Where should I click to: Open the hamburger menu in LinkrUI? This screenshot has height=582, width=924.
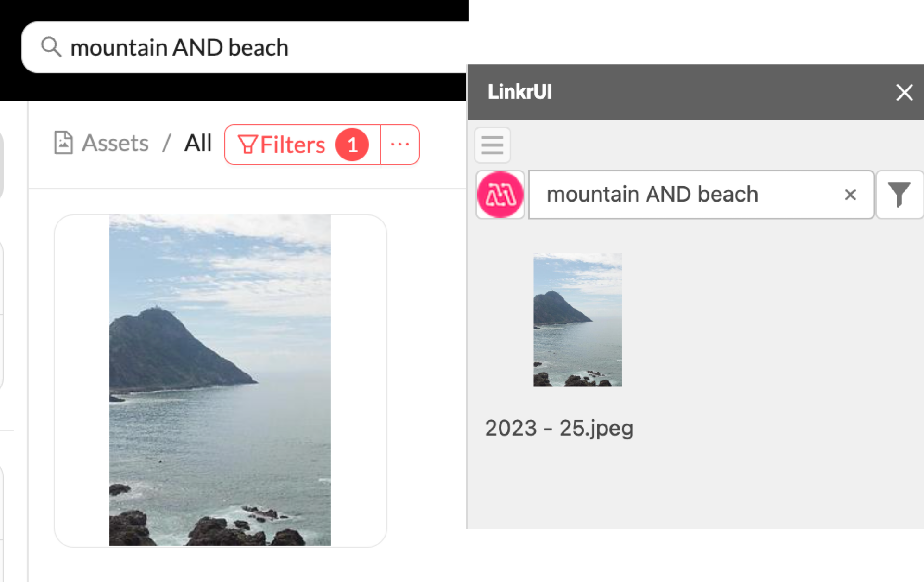click(493, 145)
